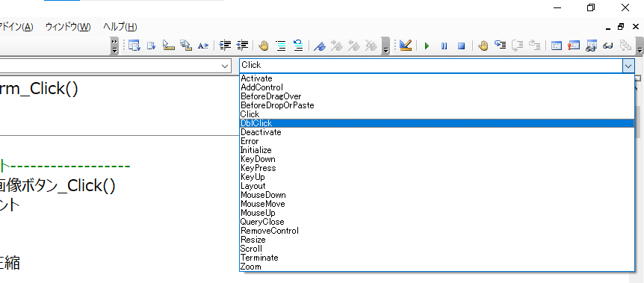Screen dimensions: 644x283
Task: Click the Complete Word icon
Action: tap(203, 46)
